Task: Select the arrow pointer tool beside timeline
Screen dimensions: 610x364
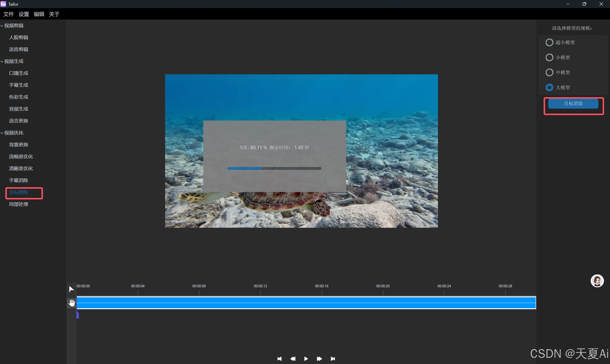Action: pyautogui.click(x=71, y=289)
